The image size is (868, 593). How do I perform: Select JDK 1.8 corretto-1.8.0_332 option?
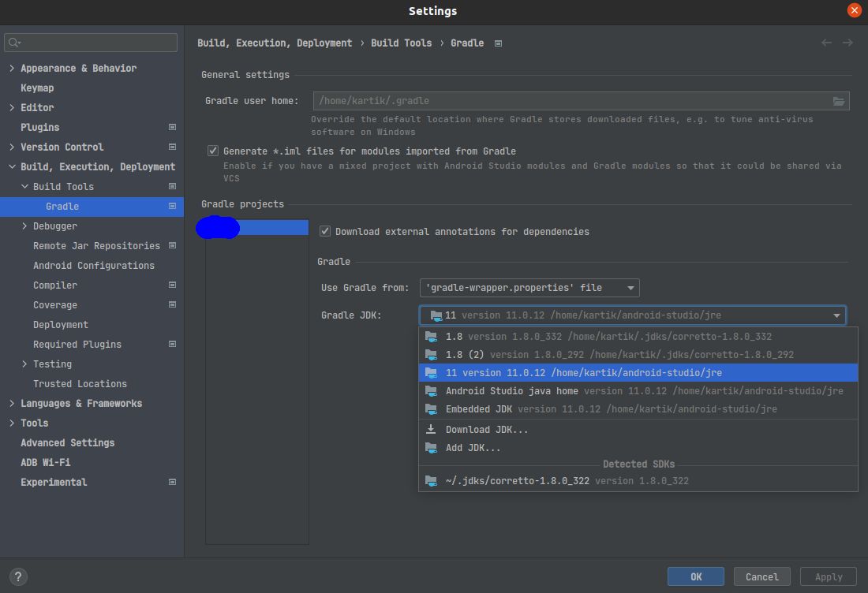tap(638, 337)
